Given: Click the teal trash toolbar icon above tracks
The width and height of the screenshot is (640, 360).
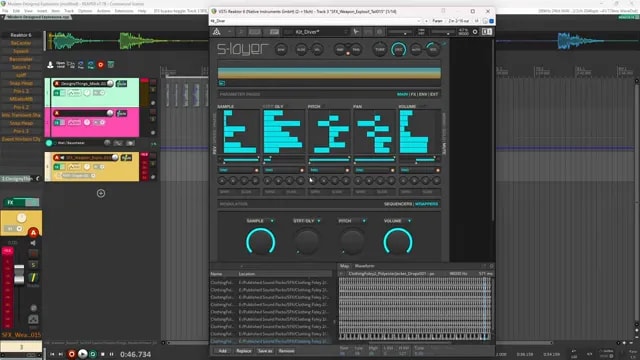Looking at the screenshot, I should (111, 64).
